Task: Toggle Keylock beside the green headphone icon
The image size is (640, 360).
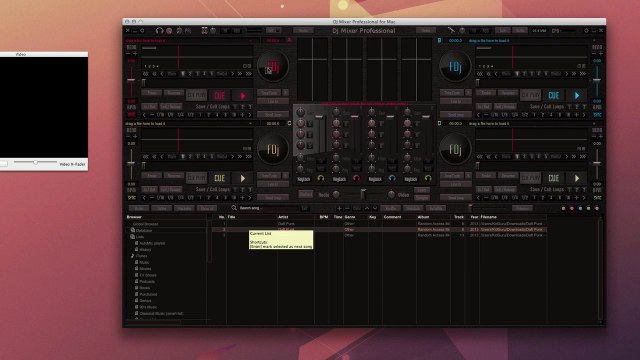Action: click(x=411, y=179)
